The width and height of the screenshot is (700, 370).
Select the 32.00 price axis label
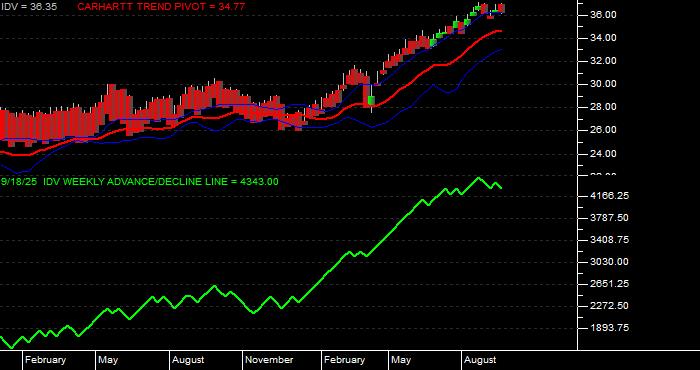coord(603,61)
